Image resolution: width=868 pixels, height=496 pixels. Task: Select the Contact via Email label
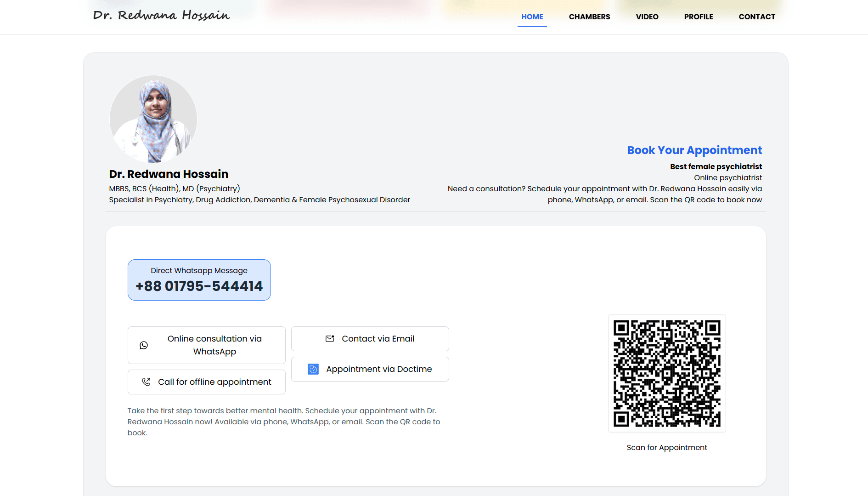click(x=378, y=339)
